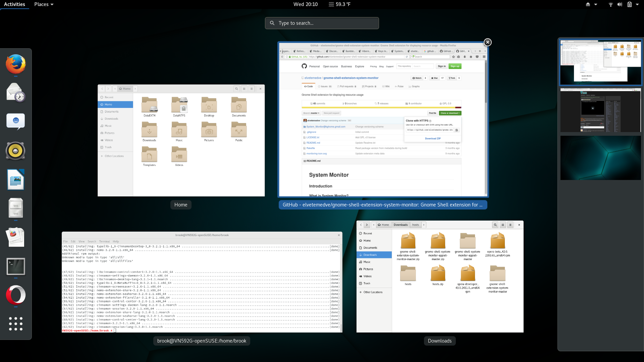
Task: Click the DataEXT4 folder in the Home window
Action: click(150, 107)
